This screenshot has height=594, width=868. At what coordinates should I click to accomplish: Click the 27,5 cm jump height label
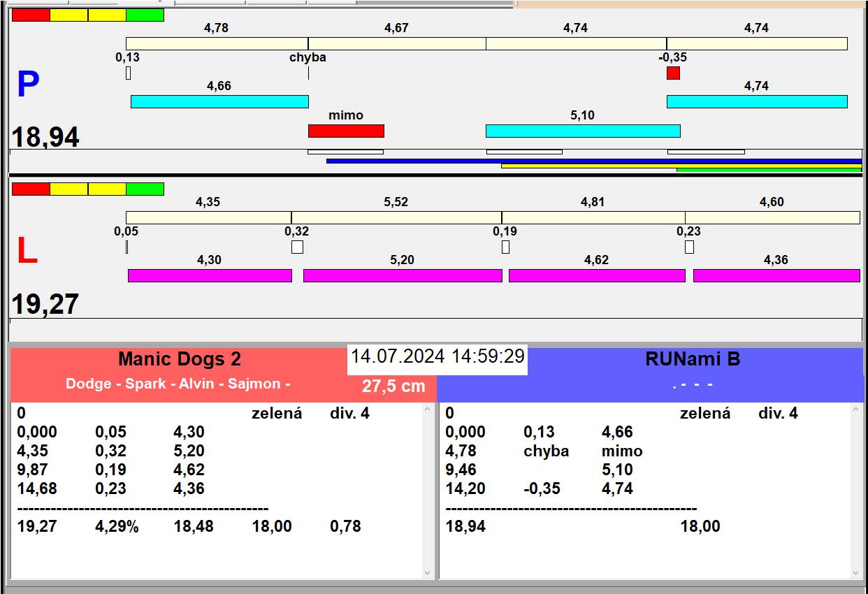pyautogui.click(x=393, y=386)
